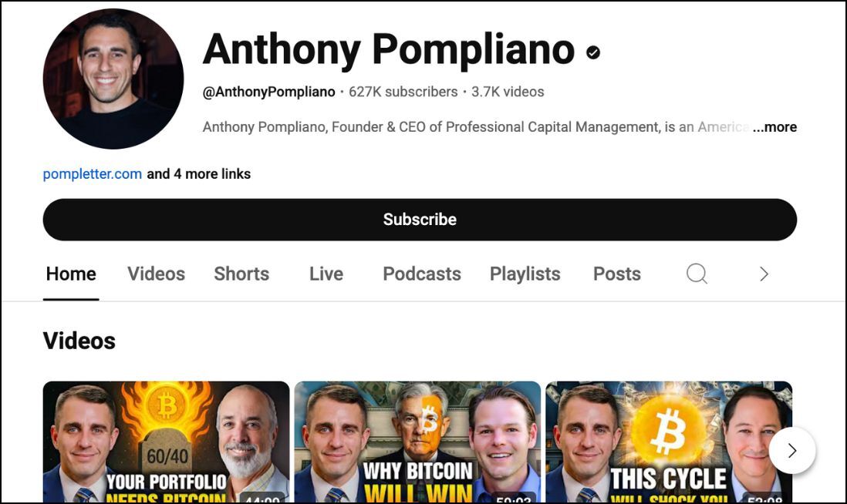Advance the video carousel with the round arrow
Screen dimensions: 847x504
(x=792, y=451)
